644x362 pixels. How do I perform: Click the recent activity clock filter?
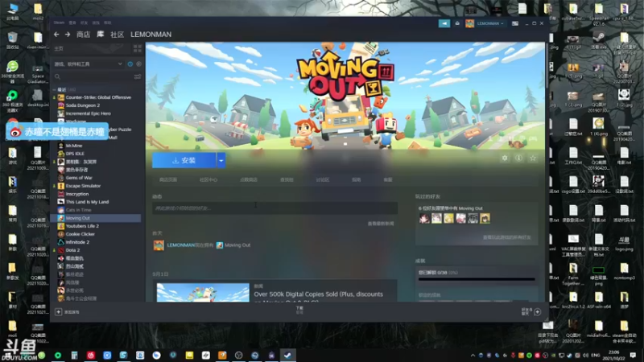(130, 64)
